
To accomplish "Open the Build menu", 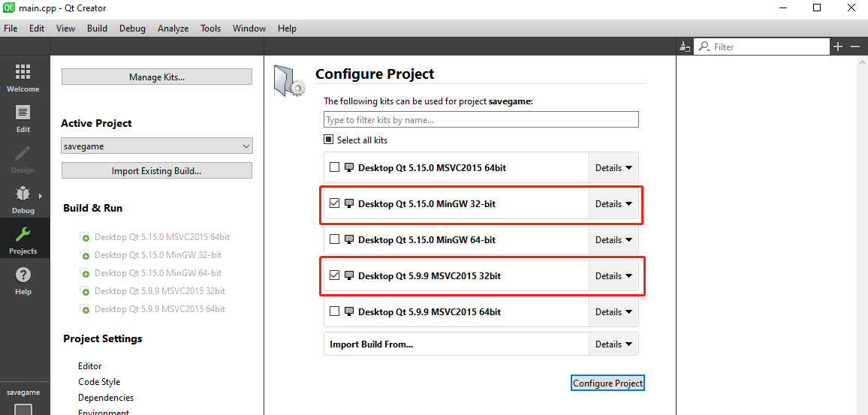I will 97,29.
